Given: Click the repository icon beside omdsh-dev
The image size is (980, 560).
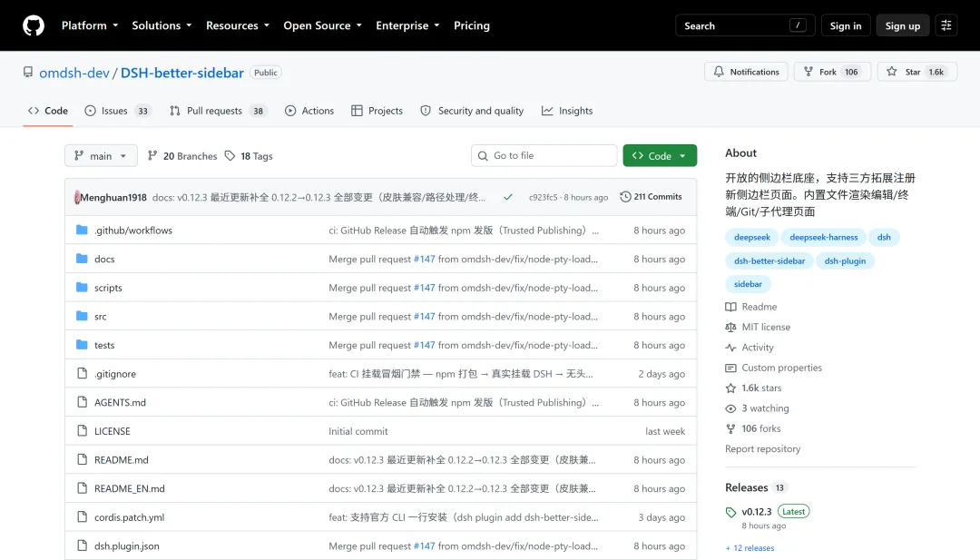Looking at the screenshot, I should point(28,72).
